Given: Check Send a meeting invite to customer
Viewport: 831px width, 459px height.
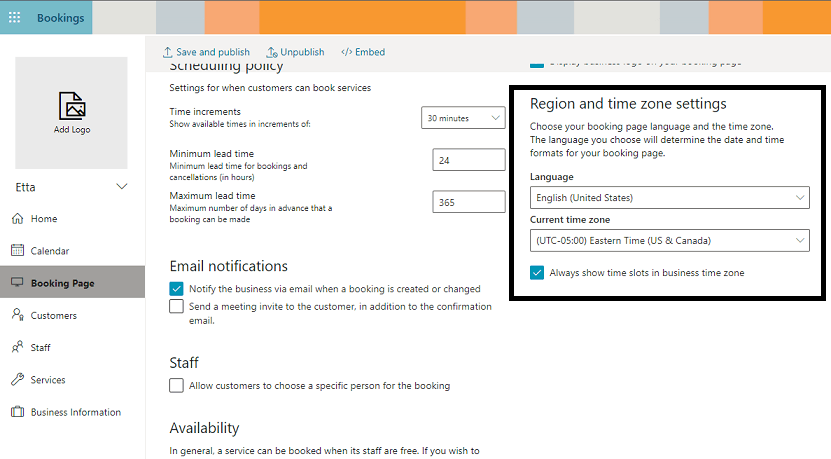Looking at the screenshot, I should tap(176, 306).
